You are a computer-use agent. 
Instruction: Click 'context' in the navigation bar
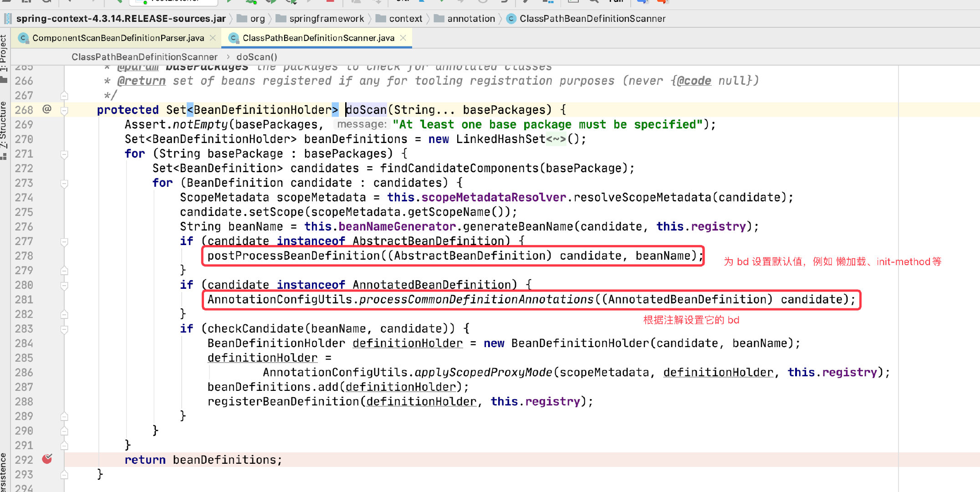click(x=405, y=19)
